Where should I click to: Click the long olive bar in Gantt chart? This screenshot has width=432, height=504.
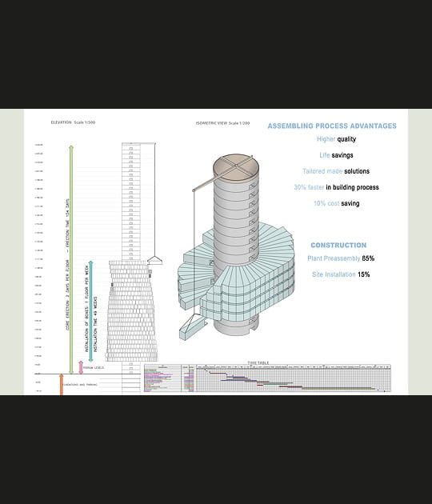(338, 388)
